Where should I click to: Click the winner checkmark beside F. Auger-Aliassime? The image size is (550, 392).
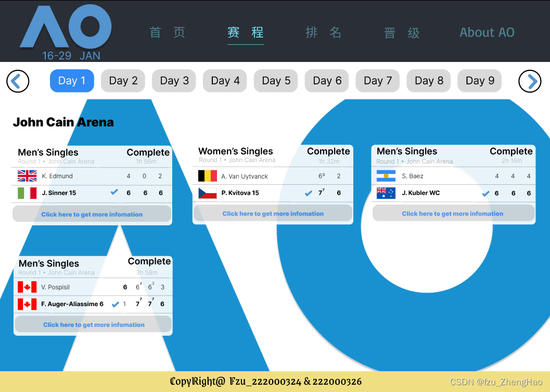click(x=116, y=304)
